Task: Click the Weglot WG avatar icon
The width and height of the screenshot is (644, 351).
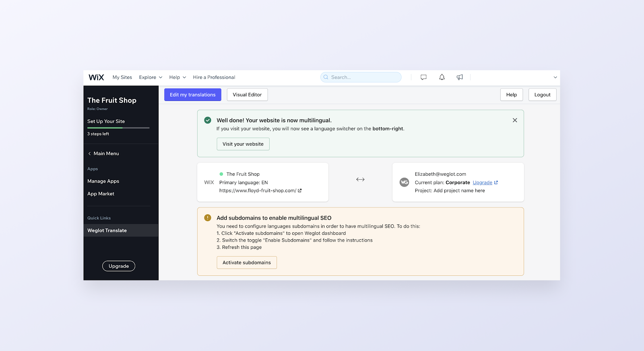Action: click(404, 183)
